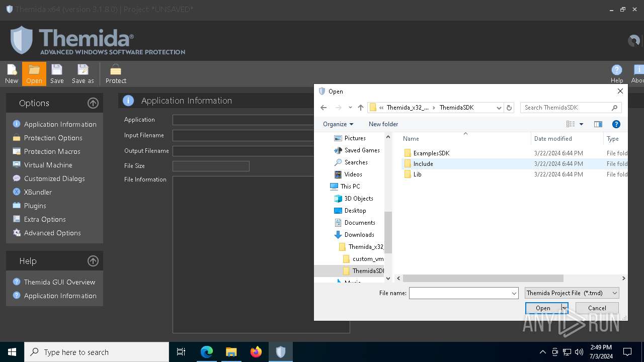Image resolution: width=644 pixels, height=362 pixels.
Task: Click the Application input field
Action: [x=243, y=120]
